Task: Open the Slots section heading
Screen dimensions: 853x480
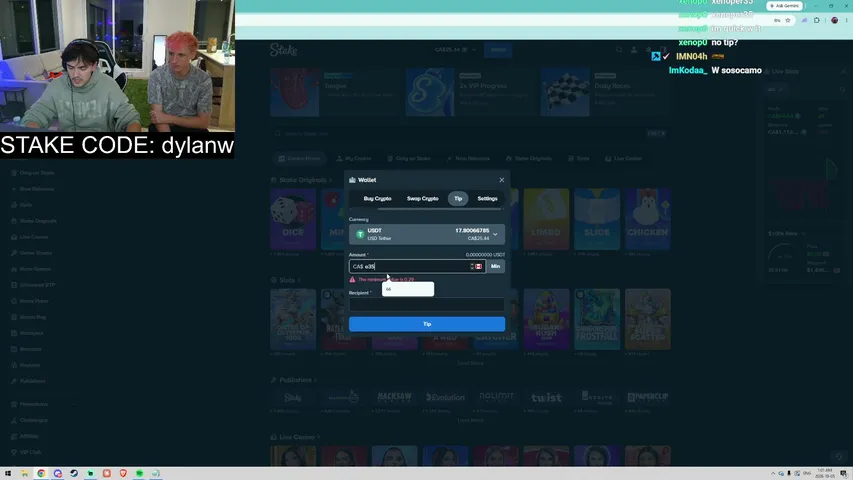Action: (x=286, y=280)
